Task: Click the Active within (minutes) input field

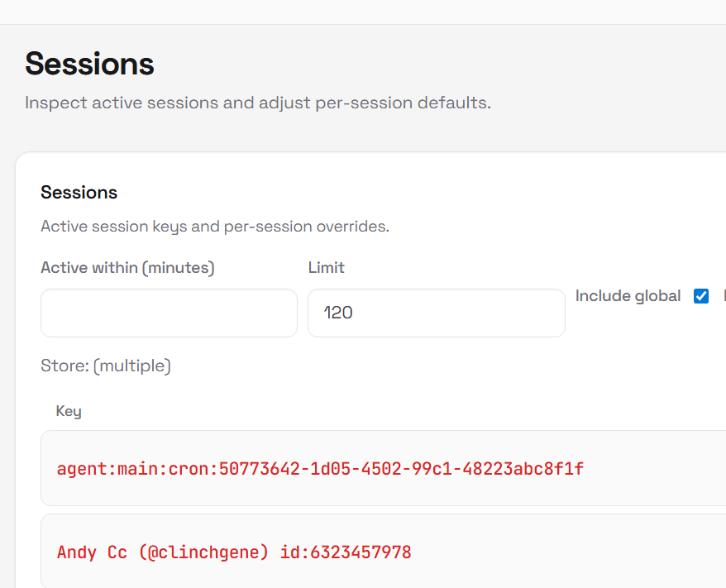Action: pos(169,313)
